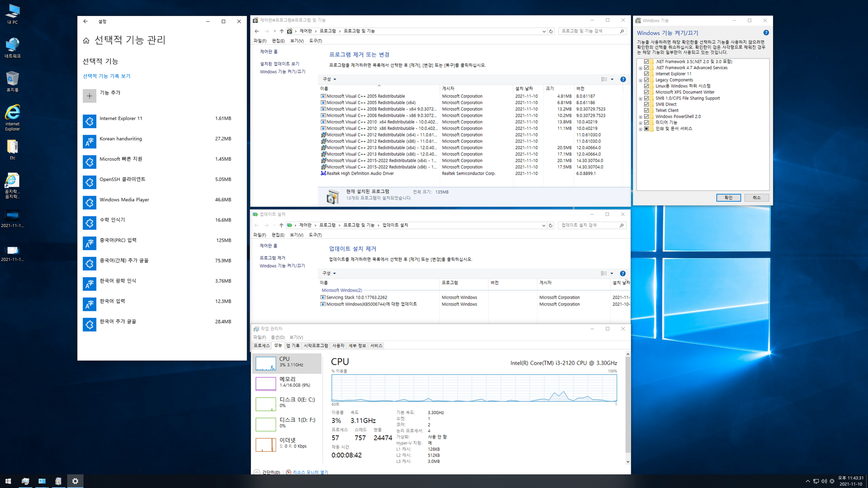
Task: Select the 이더넷 performance thumbnail
Action: (265, 444)
